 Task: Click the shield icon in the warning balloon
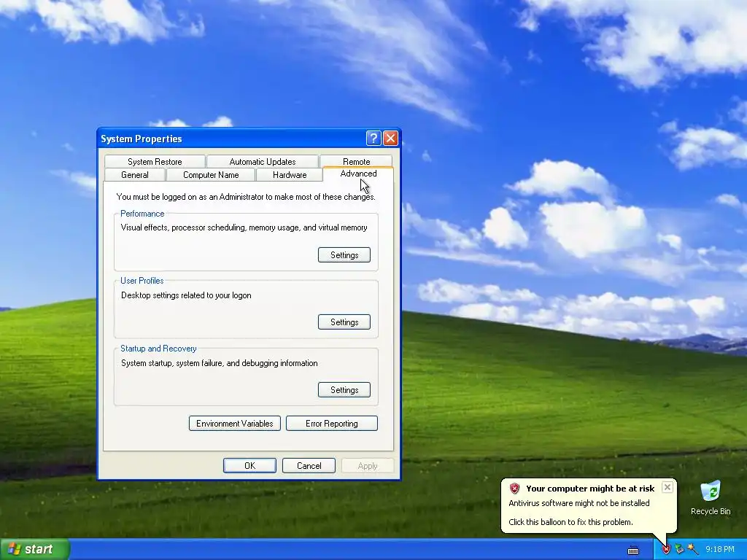click(514, 488)
